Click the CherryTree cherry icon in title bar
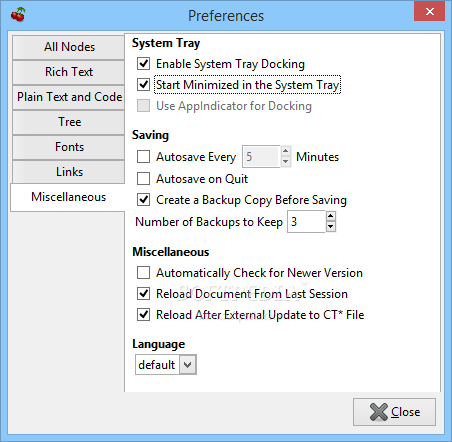Screen dimensions: 452x442 (18, 14)
